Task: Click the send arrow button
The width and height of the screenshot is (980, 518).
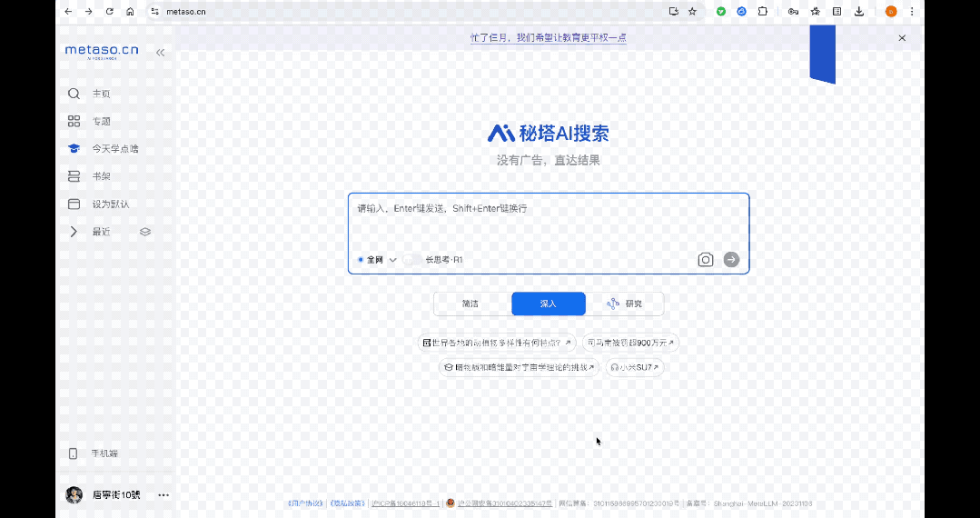Action: [x=731, y=260]
